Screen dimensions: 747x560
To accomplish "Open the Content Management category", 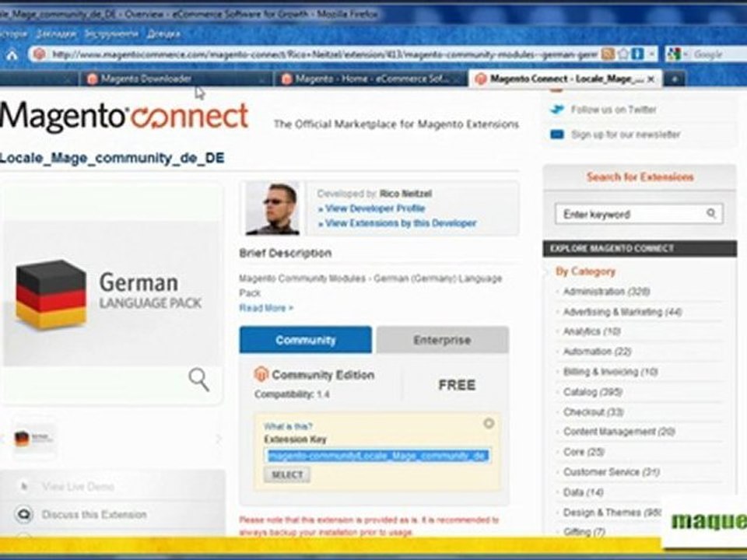I will pyautogui.click(x=619, y=432).
